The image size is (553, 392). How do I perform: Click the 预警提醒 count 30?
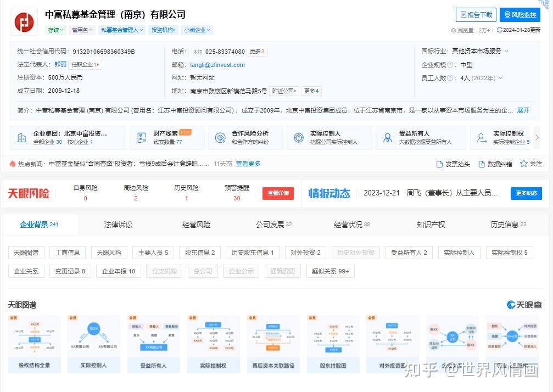[x=237, y=198]
